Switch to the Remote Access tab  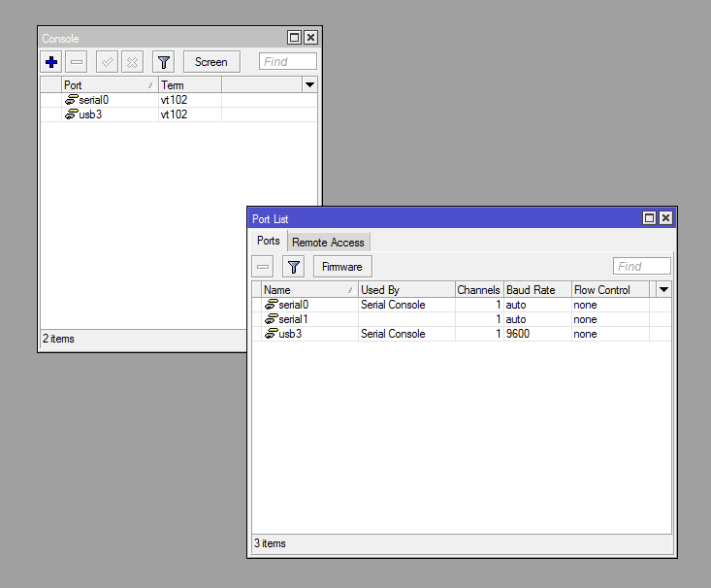[328, 243]
